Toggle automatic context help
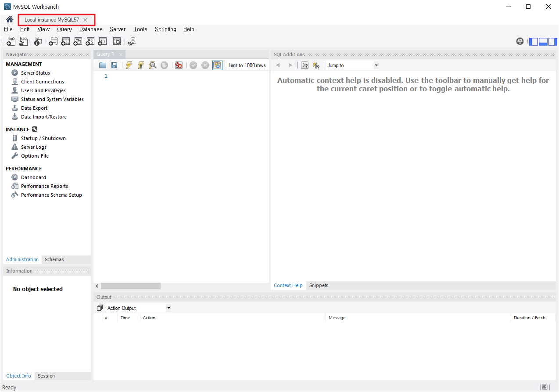This screenshot has width=559, height=392. click(316, 65)
